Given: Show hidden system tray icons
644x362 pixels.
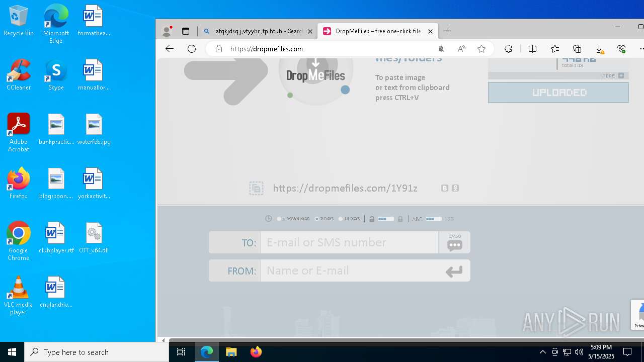Looking at the screenshot, I should click(542, 352).
